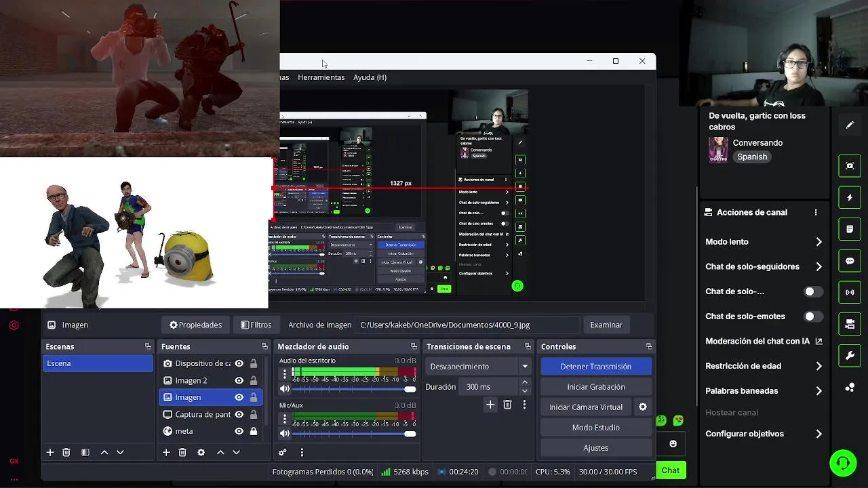Open emoji picker smiley in chat

pyautogui.click(x=673, y=444)
